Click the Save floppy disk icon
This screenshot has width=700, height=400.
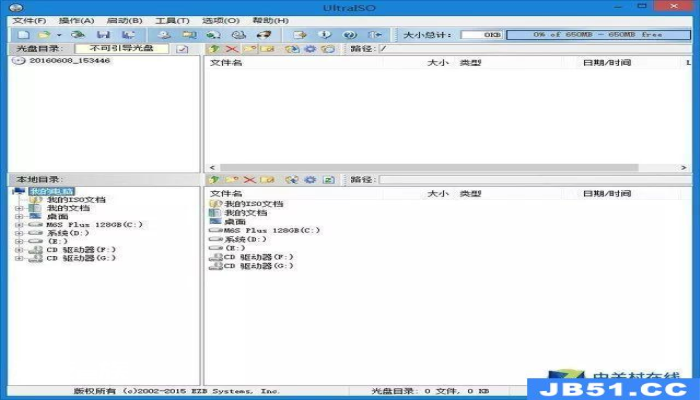click(x=104, y=34)
